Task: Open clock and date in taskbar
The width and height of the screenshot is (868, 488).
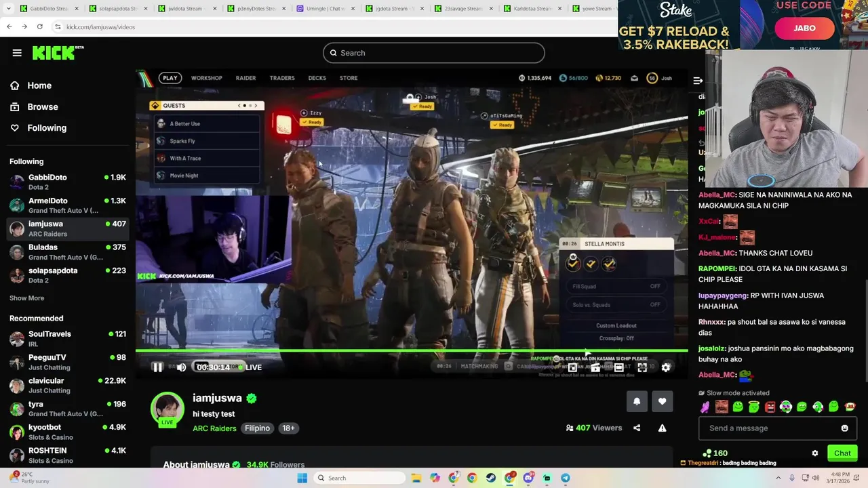Action: click(840, 478)
